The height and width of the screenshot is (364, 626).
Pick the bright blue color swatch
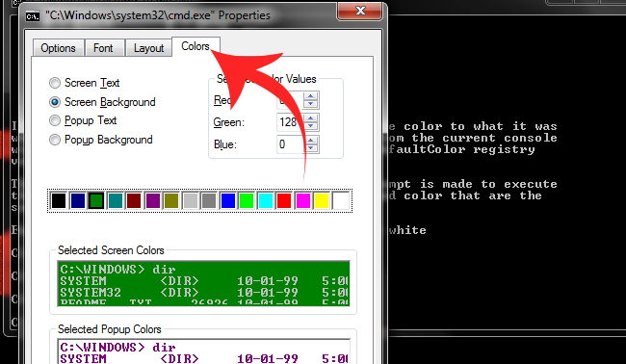pos(228,200)
